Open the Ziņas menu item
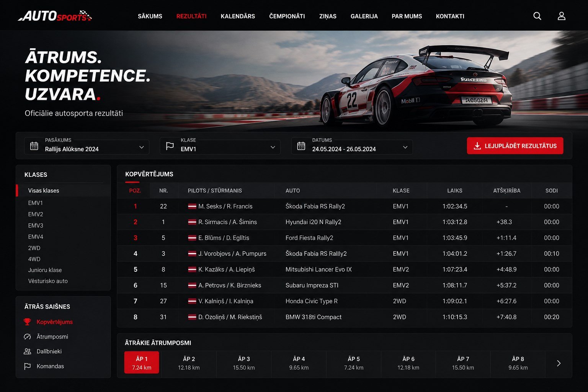Screen dimensions: 588x392 point(328,16)
